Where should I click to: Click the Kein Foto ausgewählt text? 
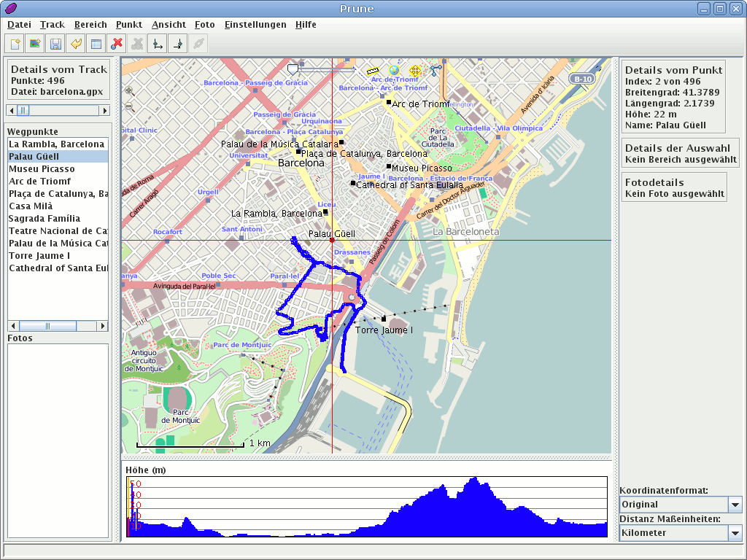coord(675,194)
